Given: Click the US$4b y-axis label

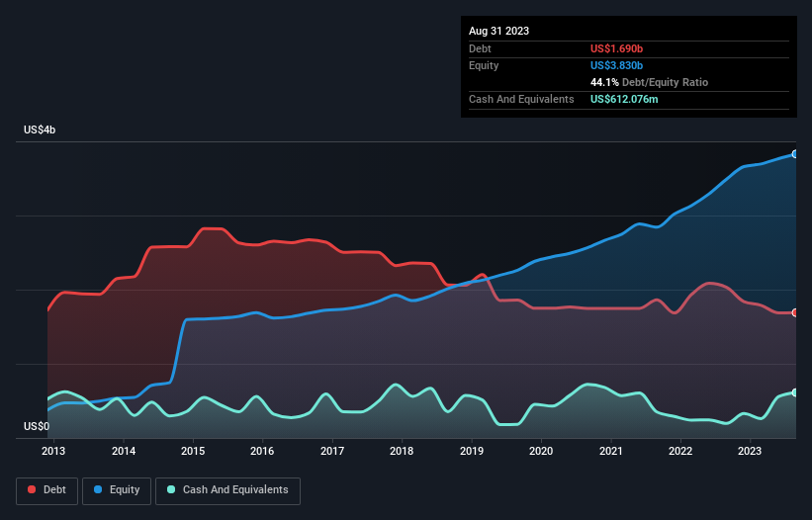Looking at the screenshot, I should tap(40, 130).
